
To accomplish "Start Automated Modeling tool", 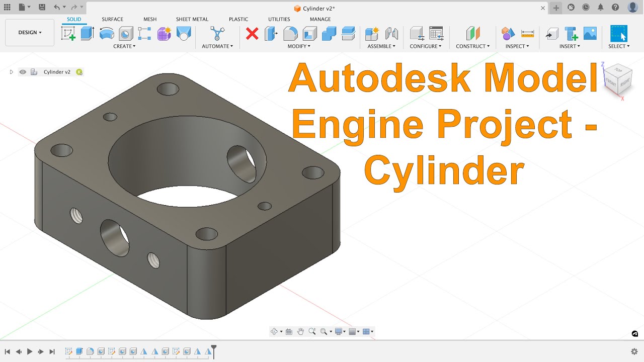I will point(217,34).
